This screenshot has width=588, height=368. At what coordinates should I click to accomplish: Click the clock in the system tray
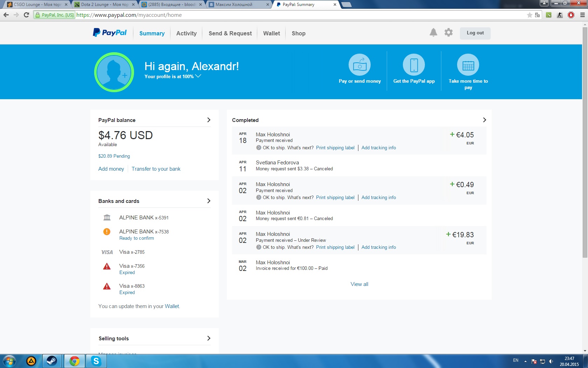tap(569, 361)
